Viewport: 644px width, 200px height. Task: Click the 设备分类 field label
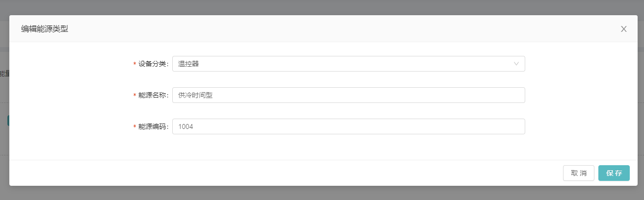[x=153, y=64]
